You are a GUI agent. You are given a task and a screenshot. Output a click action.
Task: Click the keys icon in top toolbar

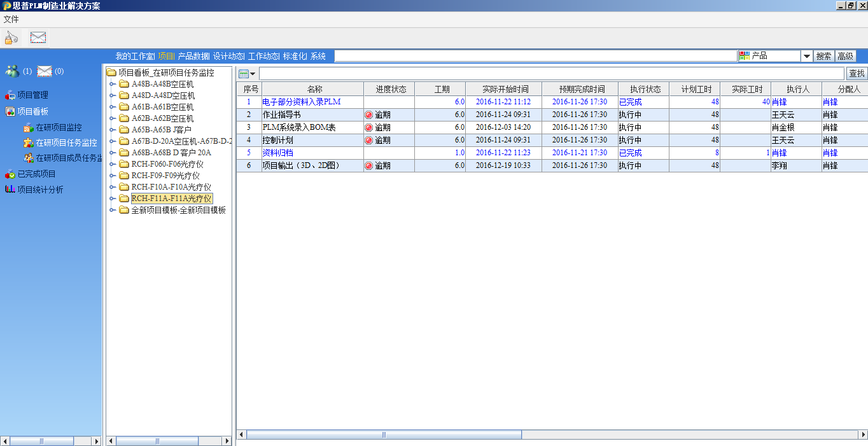click(x=11, y=38)
